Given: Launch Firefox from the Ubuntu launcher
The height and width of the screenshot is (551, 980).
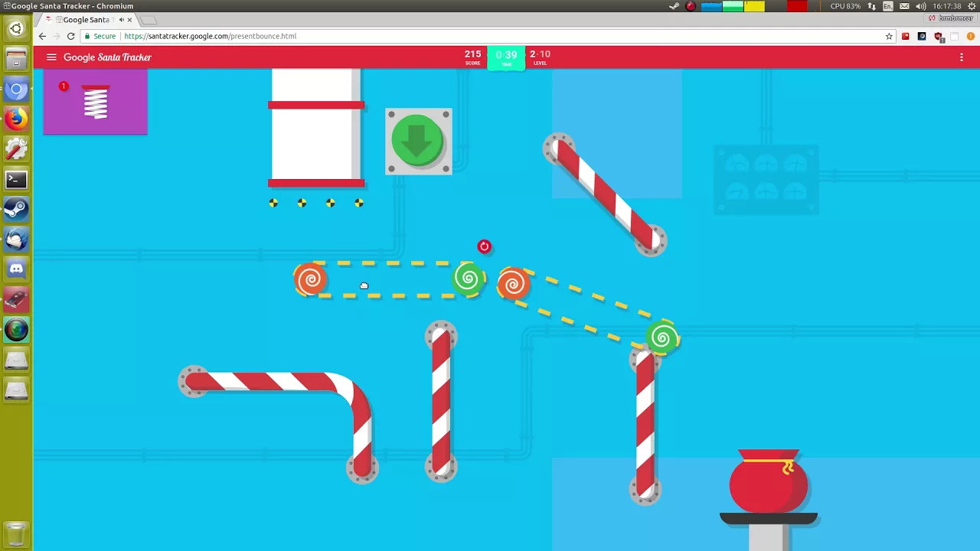Looking at the screenshot, I should 16,119.
